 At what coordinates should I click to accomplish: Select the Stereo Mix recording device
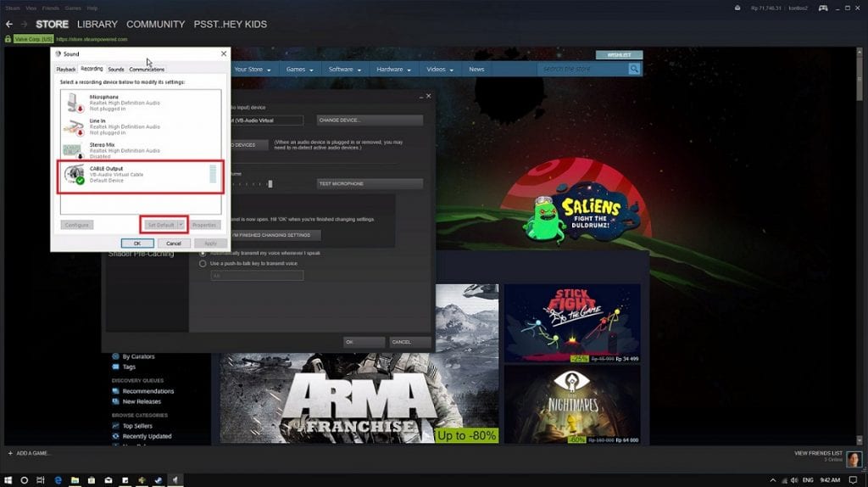coord(141,150)
